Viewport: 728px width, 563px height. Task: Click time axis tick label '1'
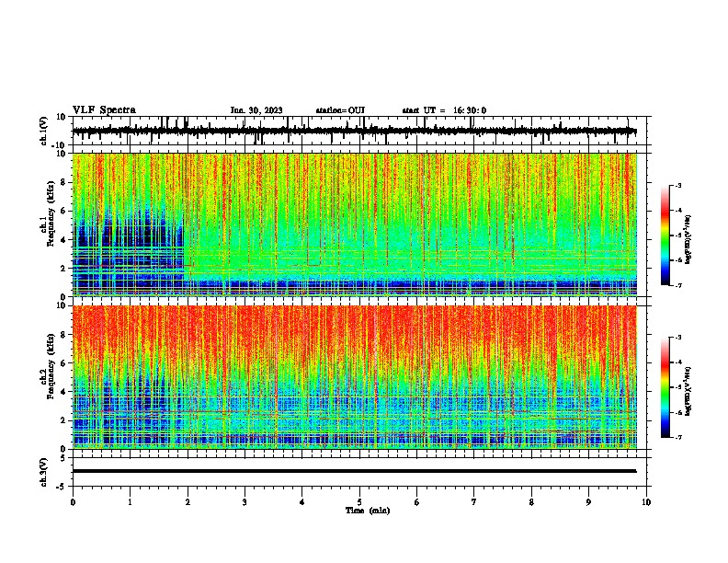pyautogui.click(x=130, y=502)
